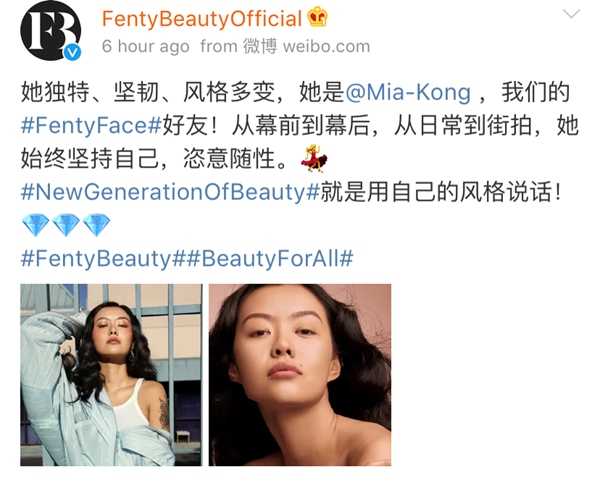Screen dimensions: 600x480
Task: Click the 6 hour ago timestamp
Action: [x=146, y=46]
